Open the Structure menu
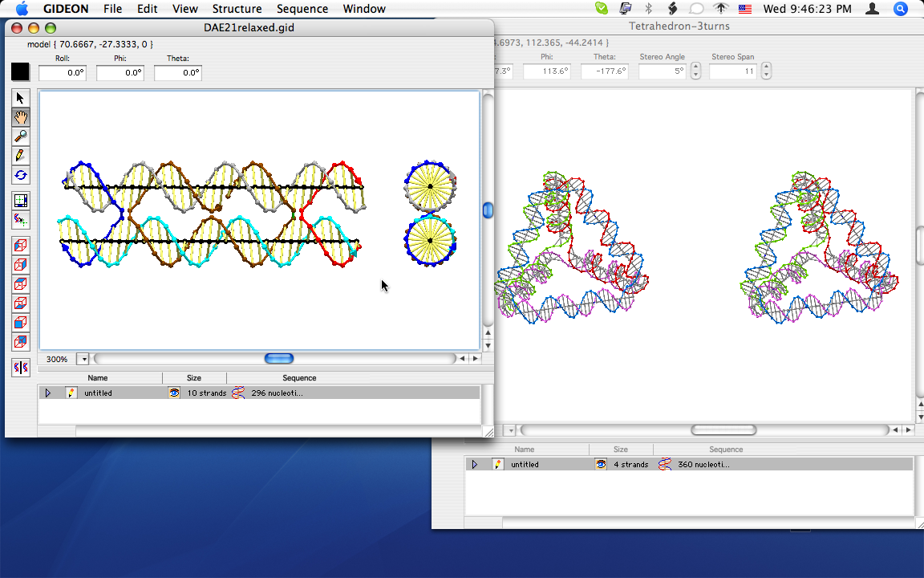 point(237,9)
